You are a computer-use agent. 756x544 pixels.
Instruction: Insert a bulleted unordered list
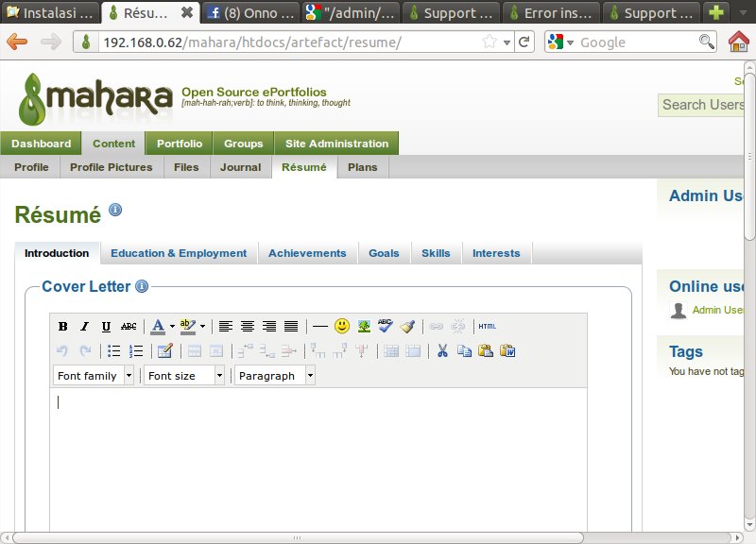point(113,351)
